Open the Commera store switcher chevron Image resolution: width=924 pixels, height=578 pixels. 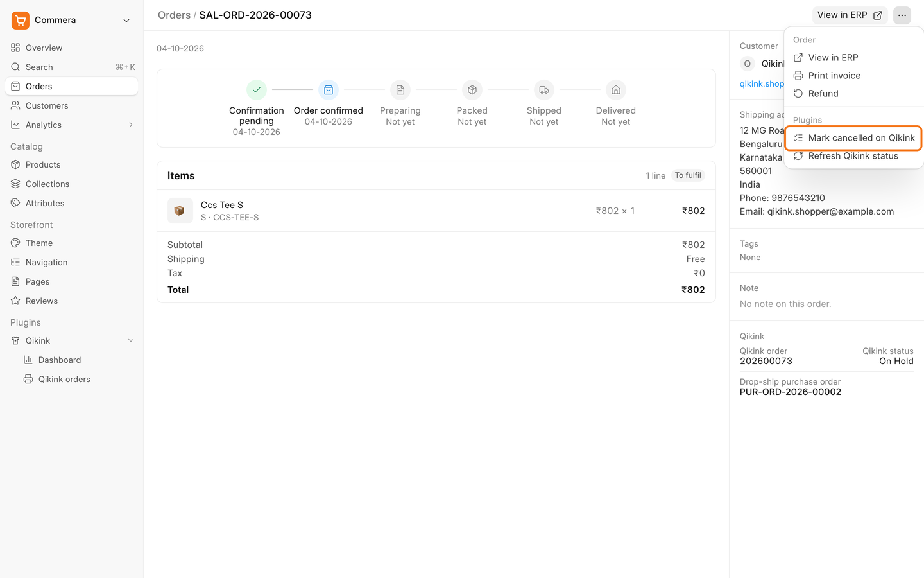(x=126, y=21)
